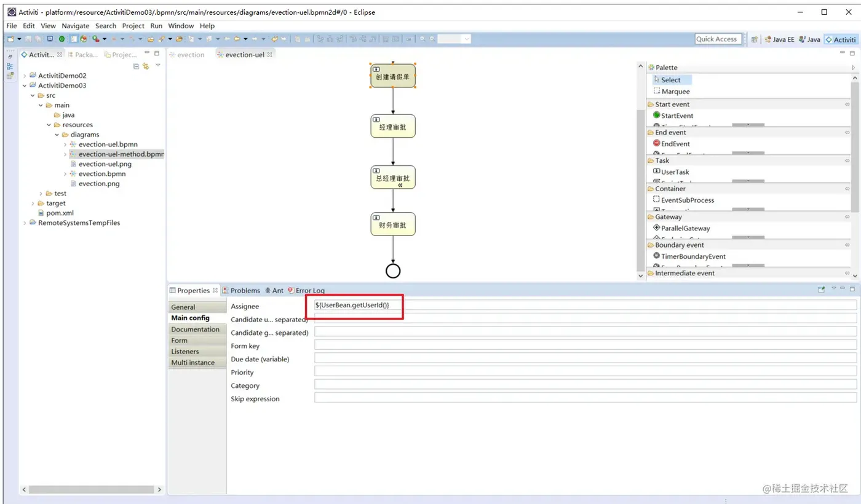The height and width of the screenshot is (504, 861).
Task: Select the 经理审批 task node
Action: pos(393,126)
